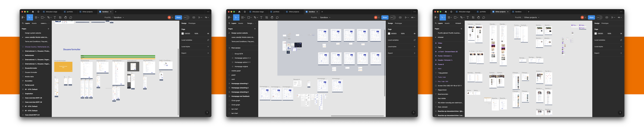Click E5E5E5 page color swatch, middle window
This screenshot has height=131, width=644.
tap(389, 34)
